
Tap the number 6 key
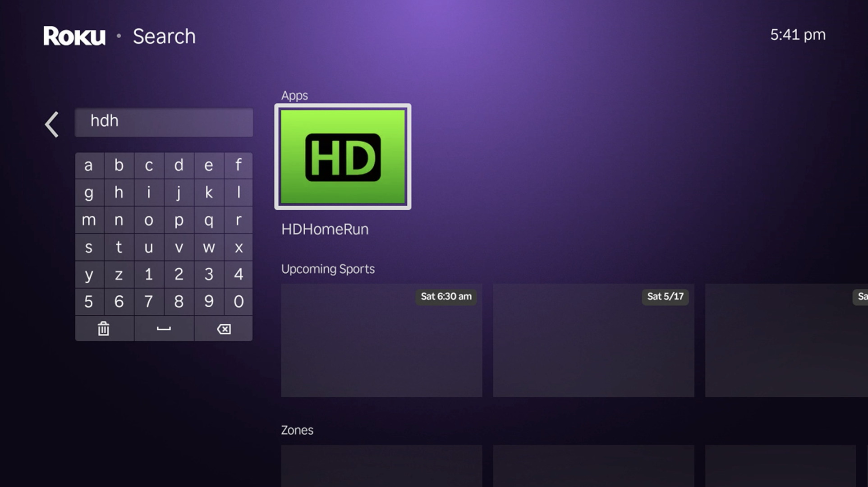[x=119, y=302]
